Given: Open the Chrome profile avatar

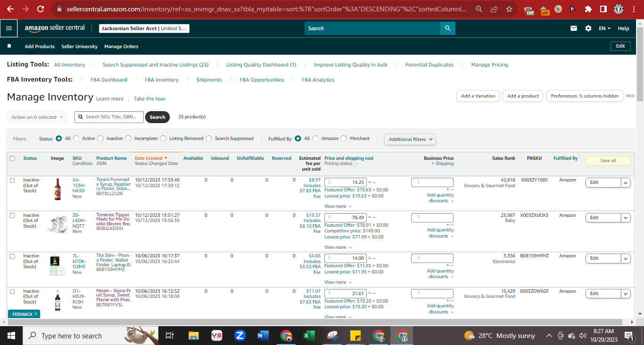Looking at the screenshot, I should point(619,9).
